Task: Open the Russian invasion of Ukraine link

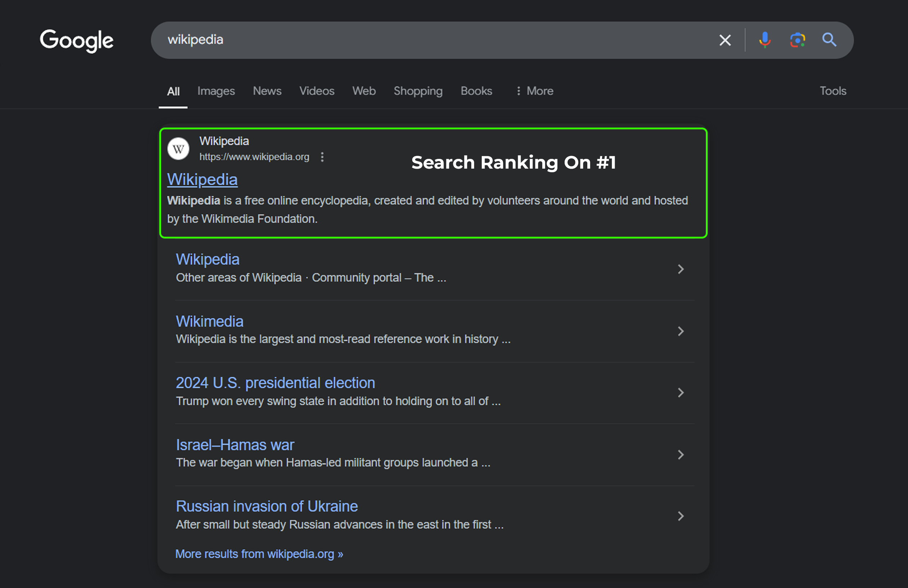Action: coord(267,506)
